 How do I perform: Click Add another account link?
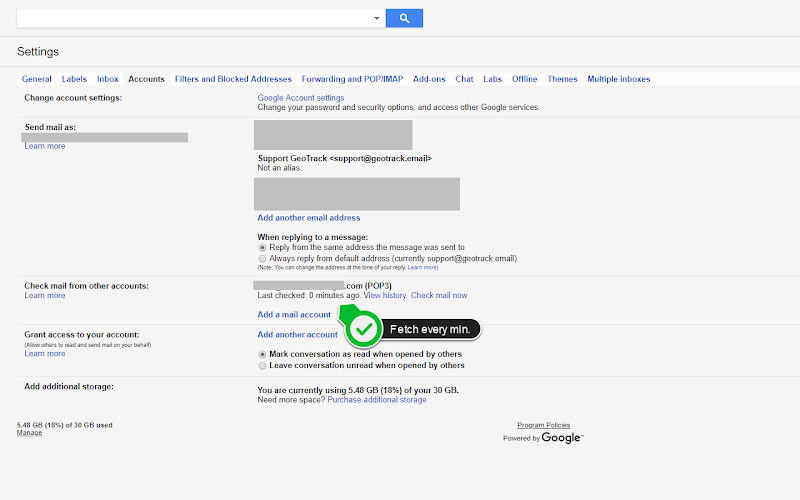coord(297,335)
